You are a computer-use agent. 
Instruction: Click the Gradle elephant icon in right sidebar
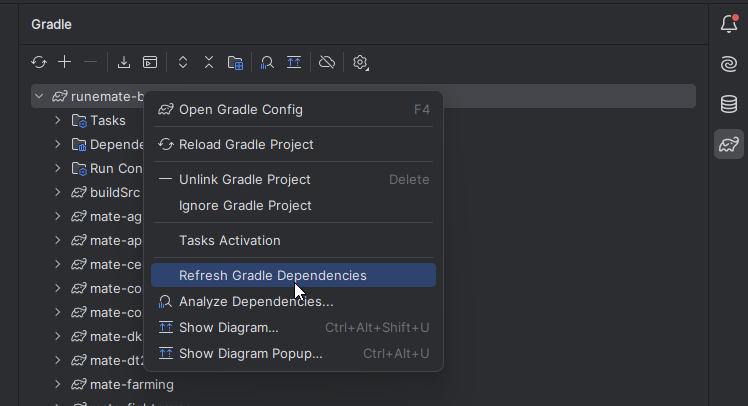click(x=729, y=145)
